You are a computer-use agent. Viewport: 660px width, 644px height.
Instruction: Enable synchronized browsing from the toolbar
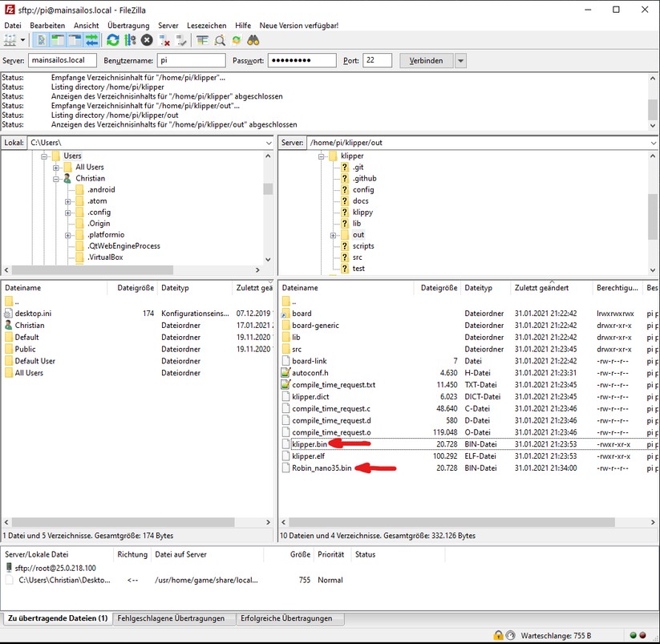(237, 40)
